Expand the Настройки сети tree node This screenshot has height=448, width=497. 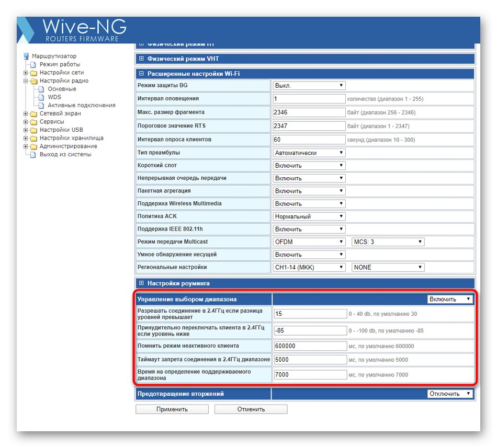point(26,73)
